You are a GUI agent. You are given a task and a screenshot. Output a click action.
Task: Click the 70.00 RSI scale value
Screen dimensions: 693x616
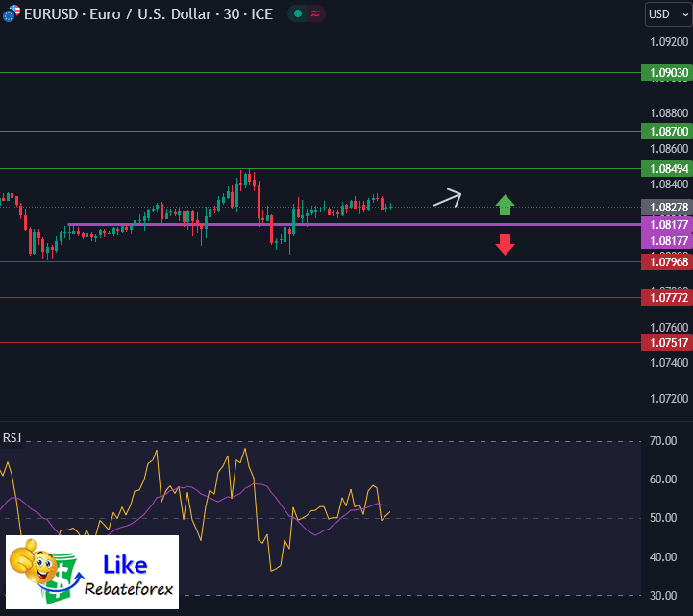coord(663,440)
